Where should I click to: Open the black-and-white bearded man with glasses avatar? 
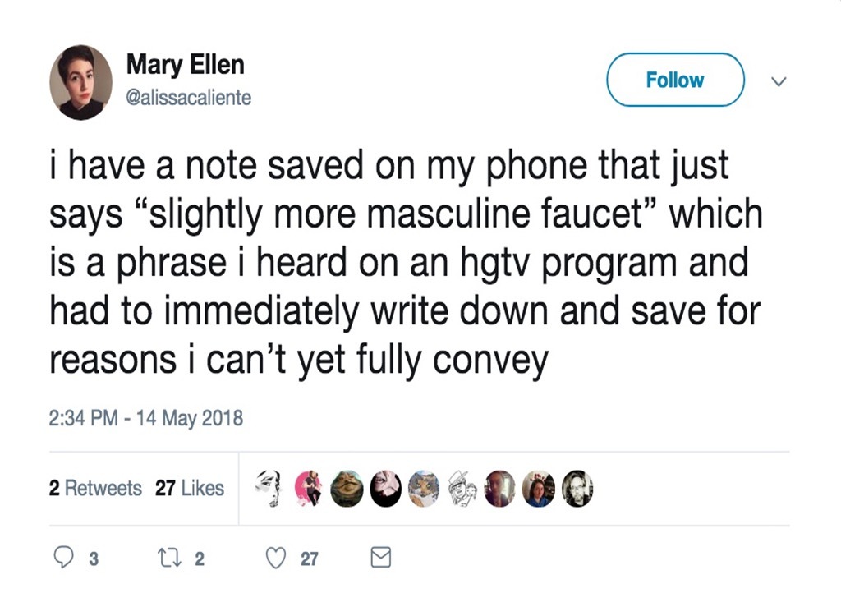578,488
